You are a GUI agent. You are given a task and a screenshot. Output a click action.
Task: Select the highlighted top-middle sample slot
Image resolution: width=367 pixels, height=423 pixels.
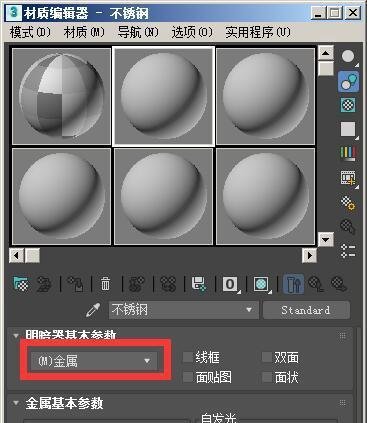(163, 96)
